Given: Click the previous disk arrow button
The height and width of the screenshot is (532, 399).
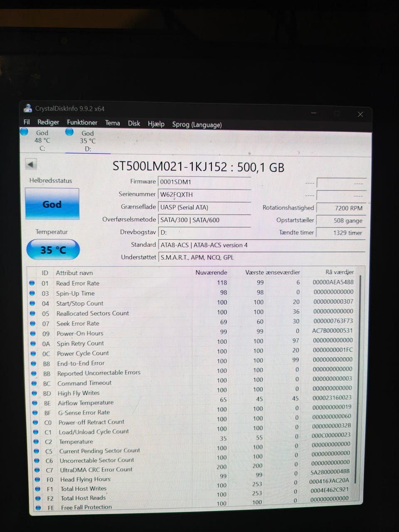Looking at the screenshot, I should click(31, 164).
